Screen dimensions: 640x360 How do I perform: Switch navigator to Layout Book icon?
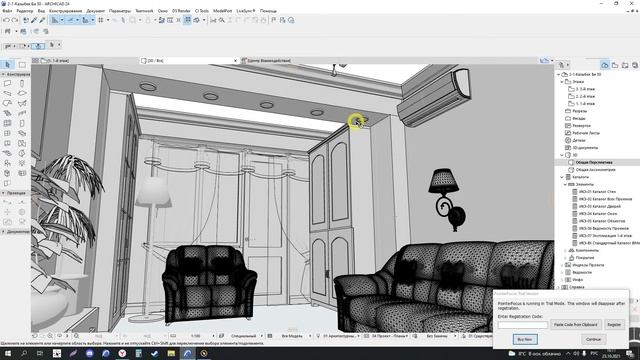625,65
